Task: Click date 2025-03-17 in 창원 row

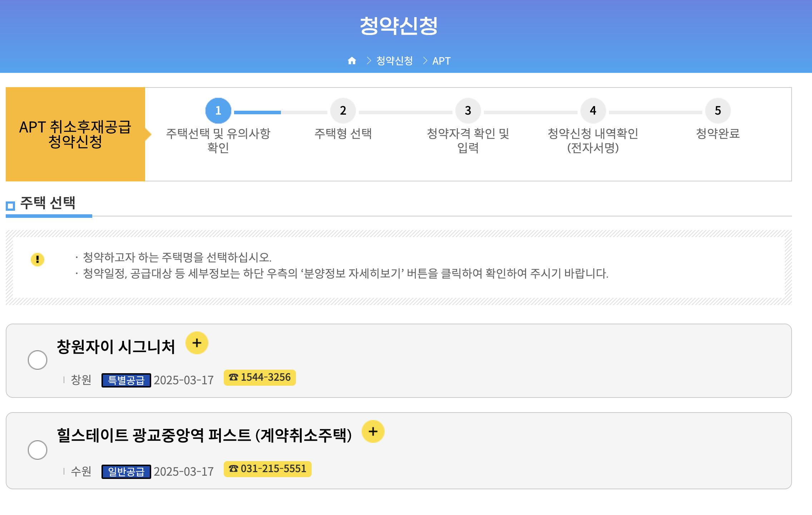Action: 184,380
